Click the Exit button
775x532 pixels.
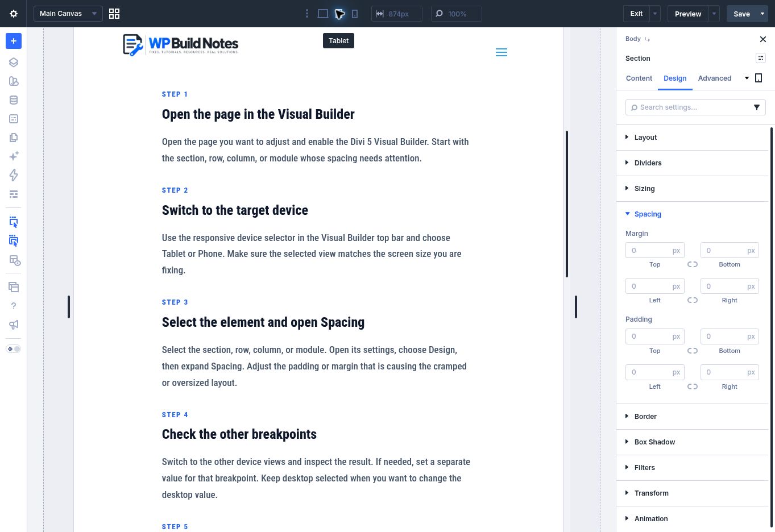pos(636,14)
